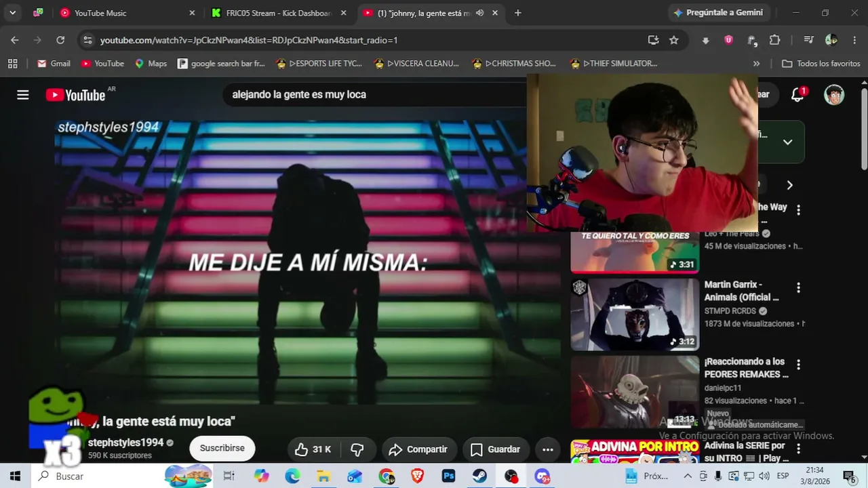868x488 pixels.
Task: Open the Windows notification center
Action: [x=849, y=476]
